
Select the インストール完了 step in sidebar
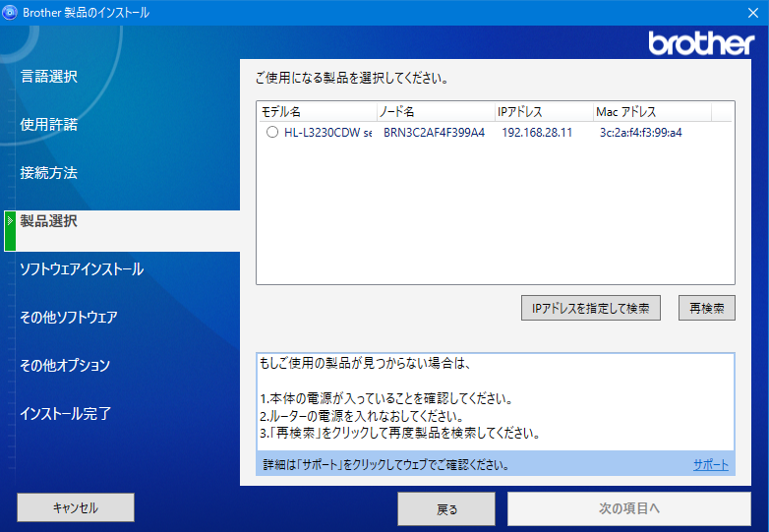[65, 414]
